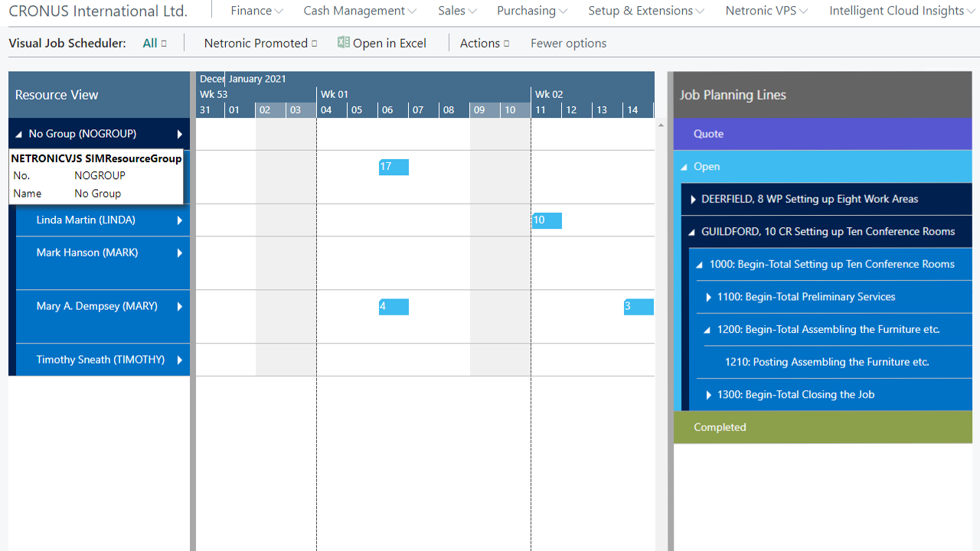The image size is (980, 551).
Task: Click Fewer options
Action: [x=568, y=43]
